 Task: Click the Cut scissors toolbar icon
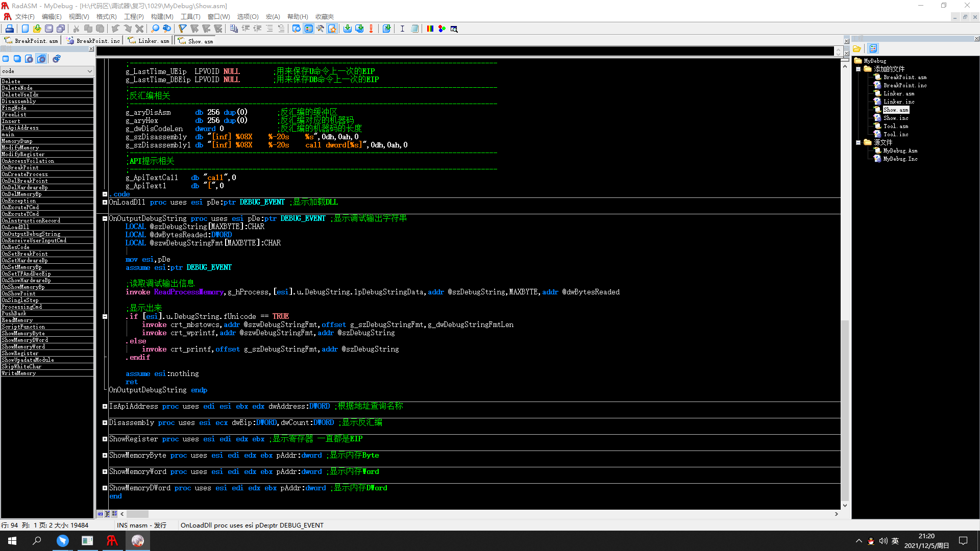76,29
